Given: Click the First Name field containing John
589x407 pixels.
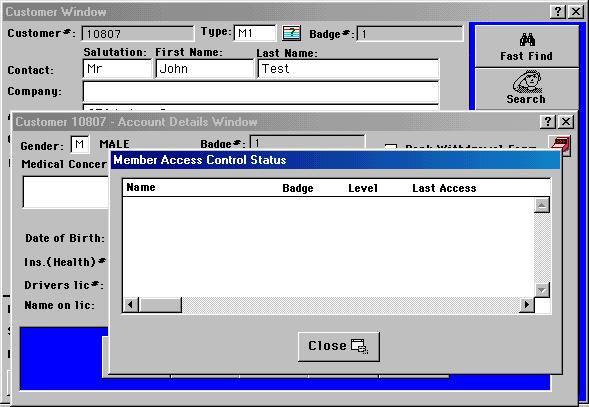Looking at the screenshot, I should click(205, 69).
